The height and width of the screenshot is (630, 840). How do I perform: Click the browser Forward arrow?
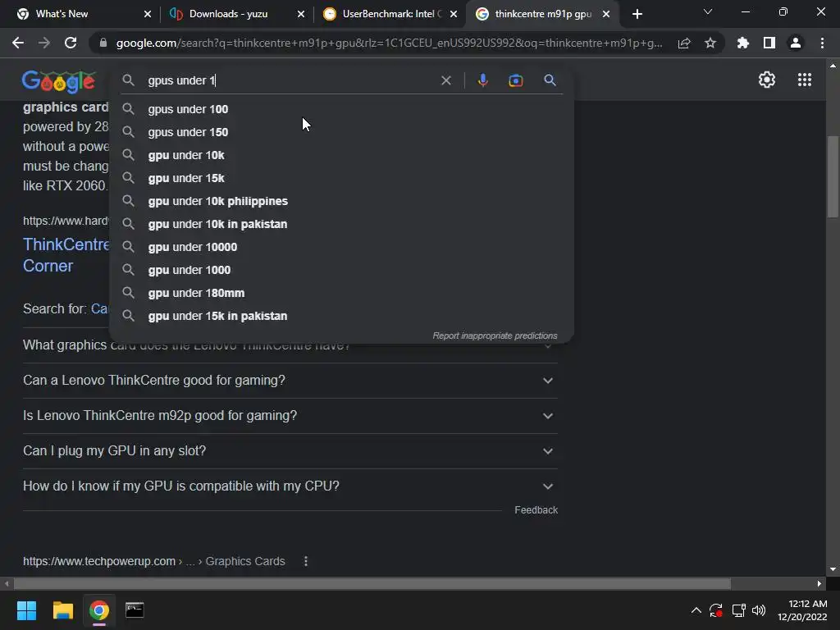click(x=44, y=43)
